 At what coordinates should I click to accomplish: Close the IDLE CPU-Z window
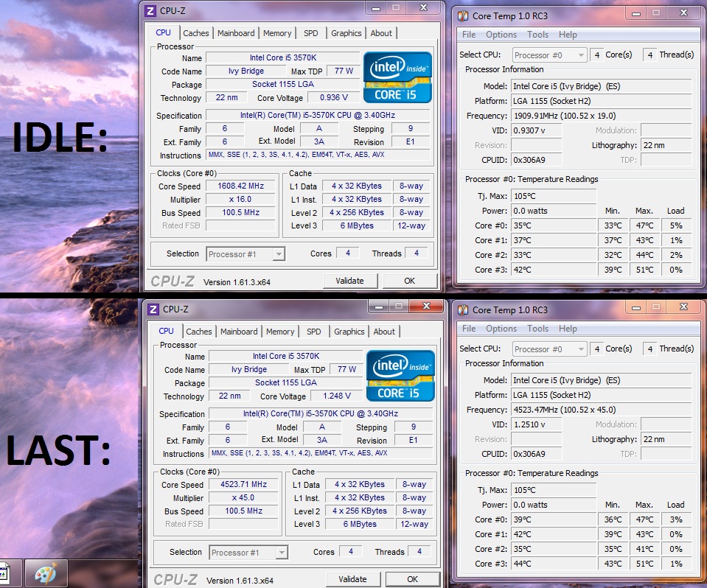(423, 7)
